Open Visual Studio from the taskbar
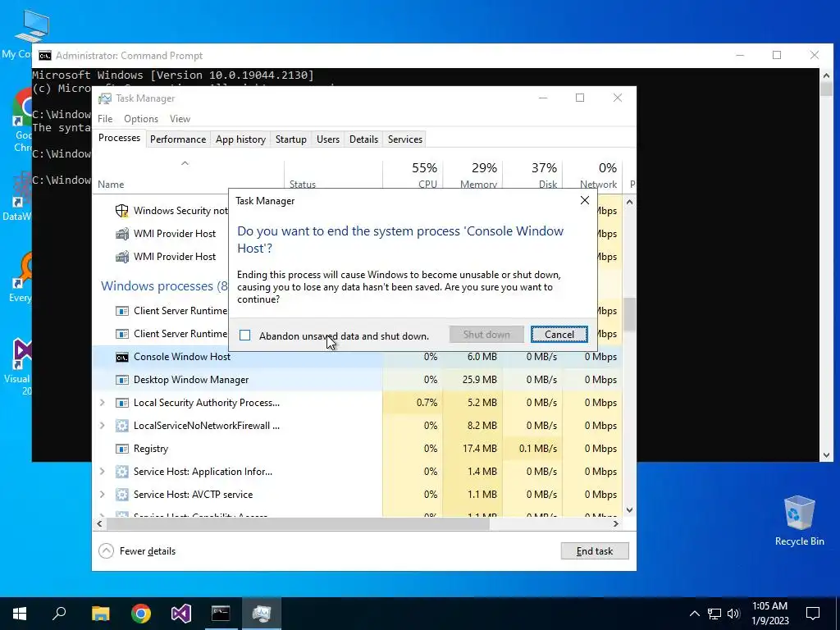Viewport: 840px width, 630px height. pos(181,614)
